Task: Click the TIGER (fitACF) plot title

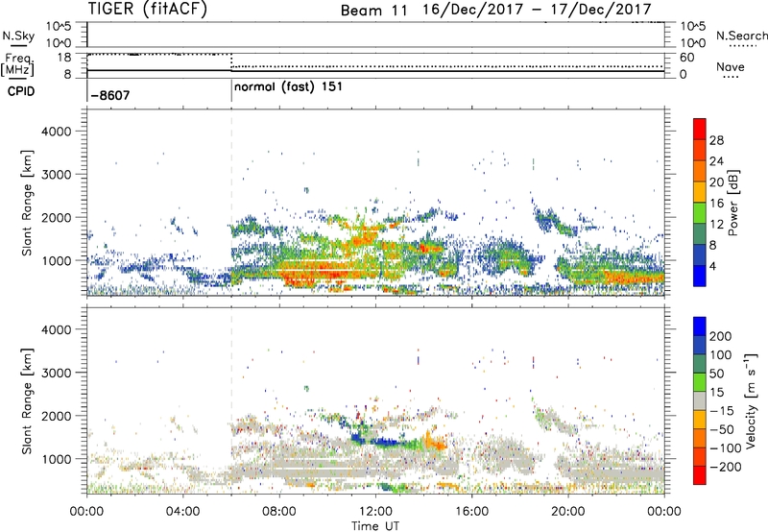Action: [x=148, y=9]
